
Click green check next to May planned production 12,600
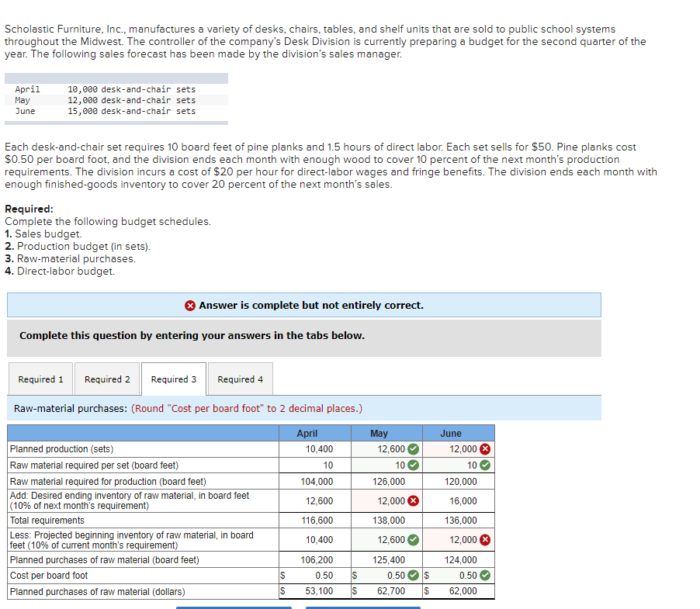pos(414,449)
